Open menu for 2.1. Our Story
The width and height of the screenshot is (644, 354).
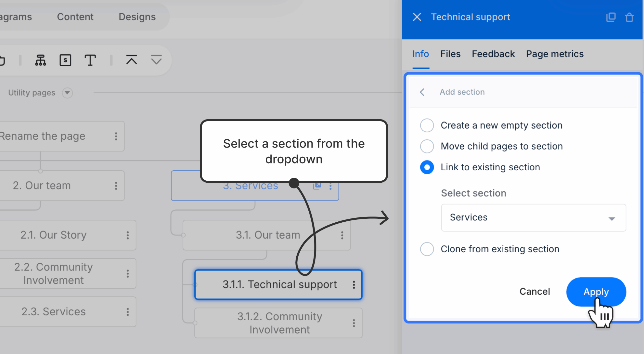pyautogui.click(x=128, y=235)
